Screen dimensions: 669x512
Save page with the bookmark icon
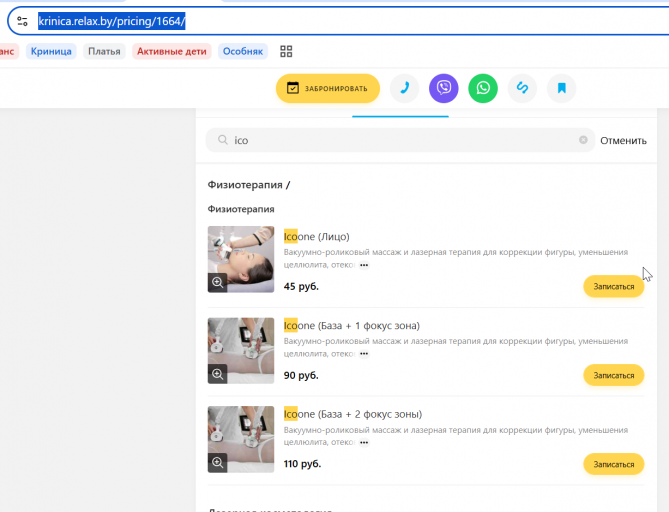click(561, 88)
